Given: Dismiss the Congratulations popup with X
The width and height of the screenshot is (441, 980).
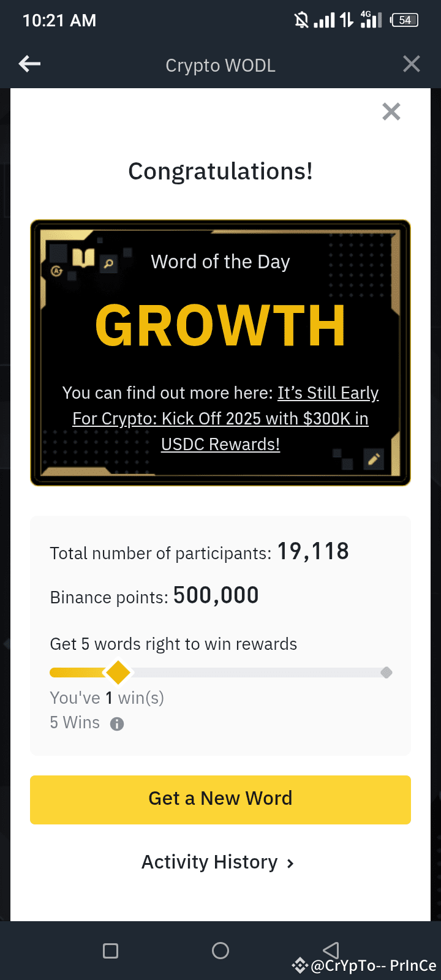Looking at the screenshot, I should [x=391, y=111].
